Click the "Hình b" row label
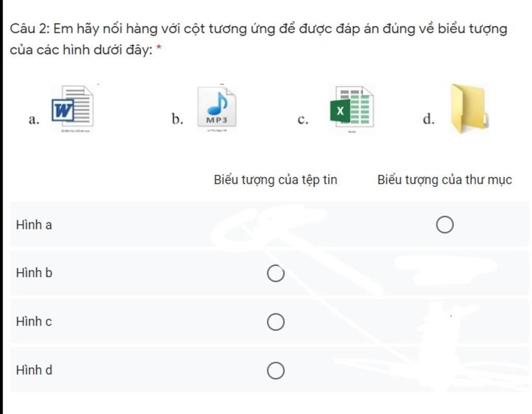This screenshot has height=414, width=532. pyautogui.click(x=34, y=273)
